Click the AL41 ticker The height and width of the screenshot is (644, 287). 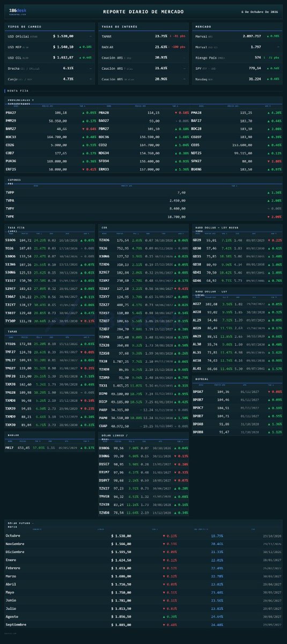point(196,368)
